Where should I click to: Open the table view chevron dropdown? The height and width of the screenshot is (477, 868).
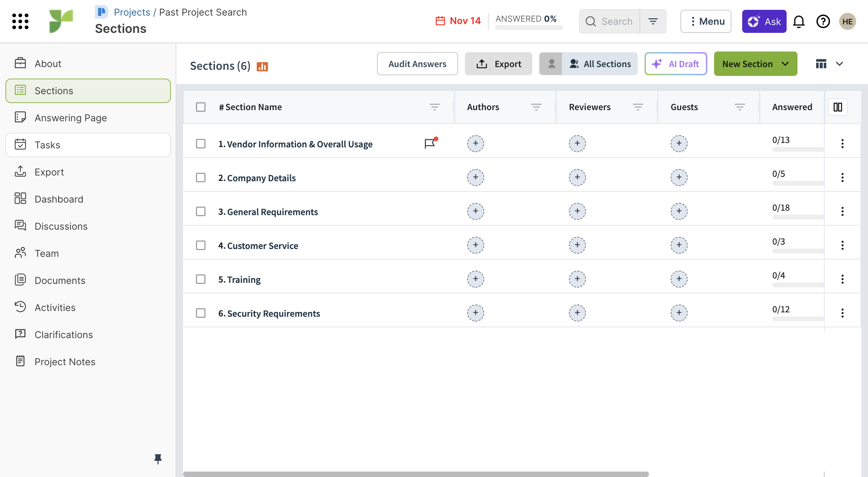pyautogui.click(x=840, y=64)
